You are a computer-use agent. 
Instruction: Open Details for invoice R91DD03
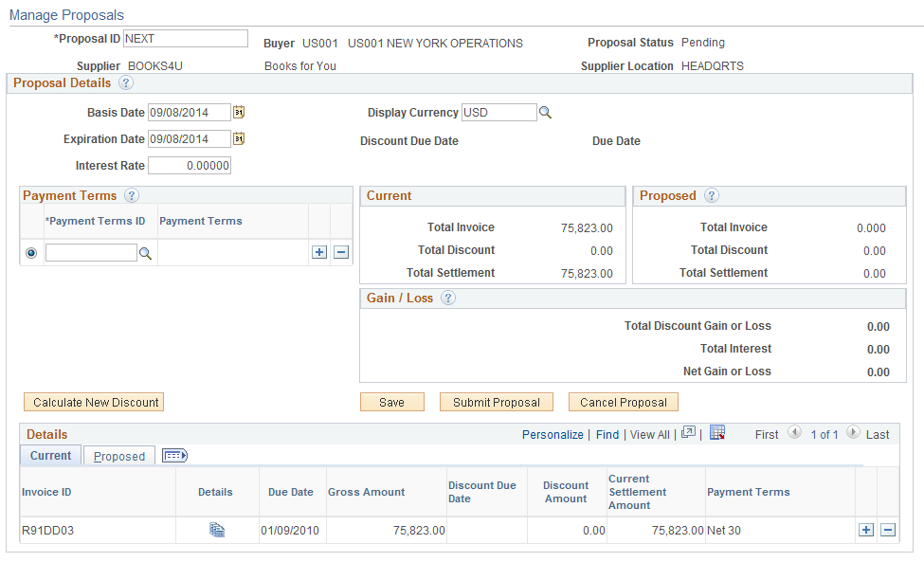[x=217, y=530]
